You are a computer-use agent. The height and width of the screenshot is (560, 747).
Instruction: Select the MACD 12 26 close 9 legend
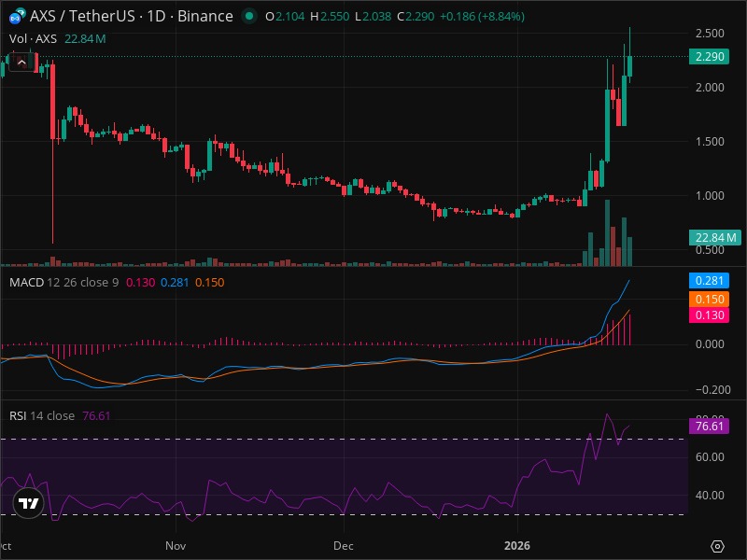[x=63, y=283]
